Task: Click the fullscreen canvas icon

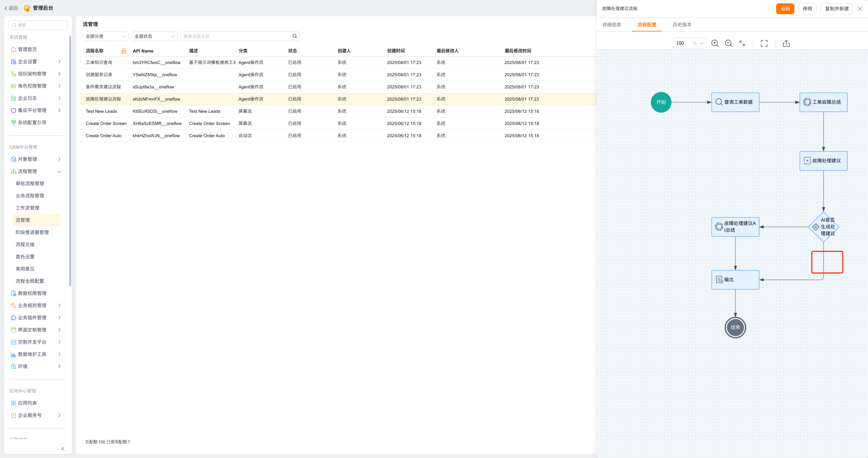Action: 764,43
